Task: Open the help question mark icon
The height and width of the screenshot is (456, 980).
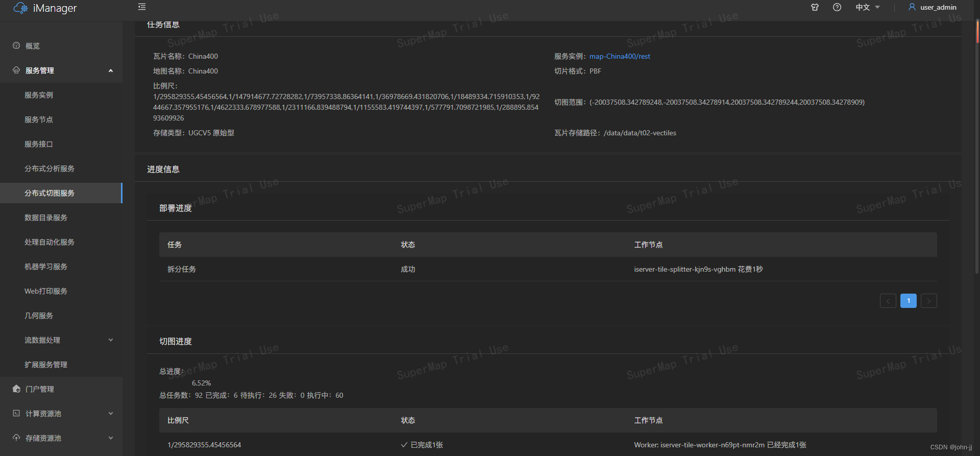Action: [x=837, y=7]
